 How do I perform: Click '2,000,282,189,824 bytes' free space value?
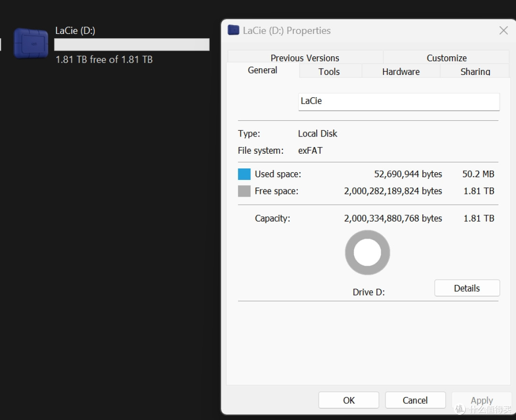[393, 191]
